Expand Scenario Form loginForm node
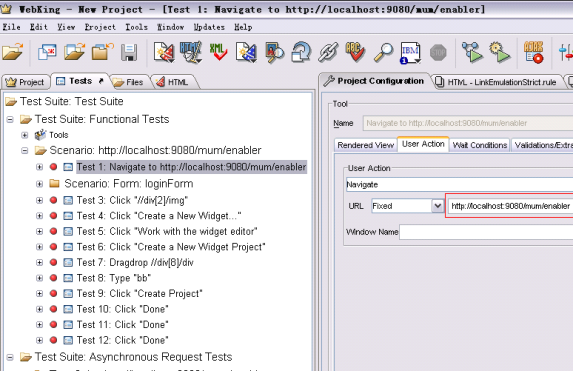Screen dimensions: 573x371 click(x=39, y=183)
